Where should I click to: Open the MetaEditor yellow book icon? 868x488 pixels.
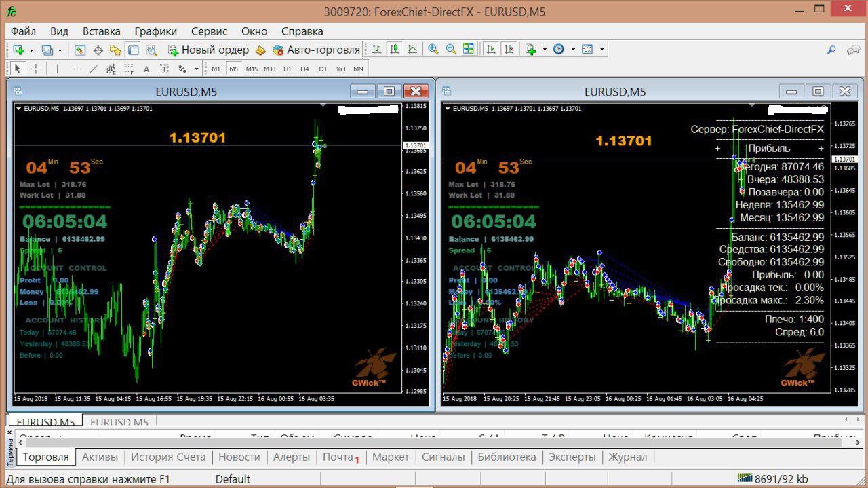(x=260, y=50)
